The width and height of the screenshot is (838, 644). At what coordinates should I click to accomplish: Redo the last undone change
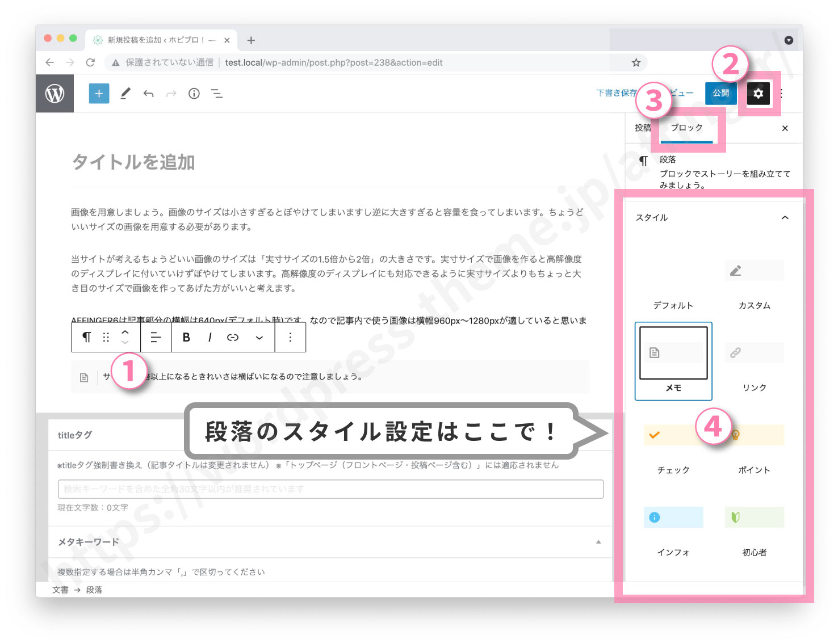point(171,94)
